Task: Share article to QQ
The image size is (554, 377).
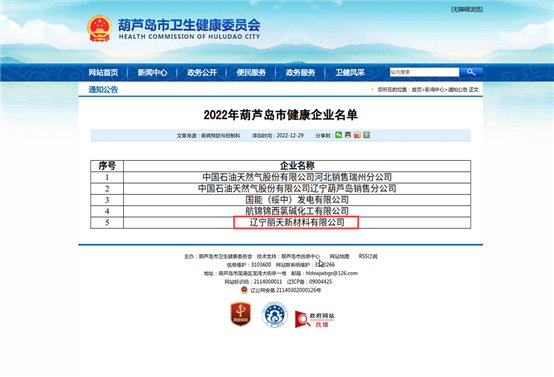Action: pos(348,135)
